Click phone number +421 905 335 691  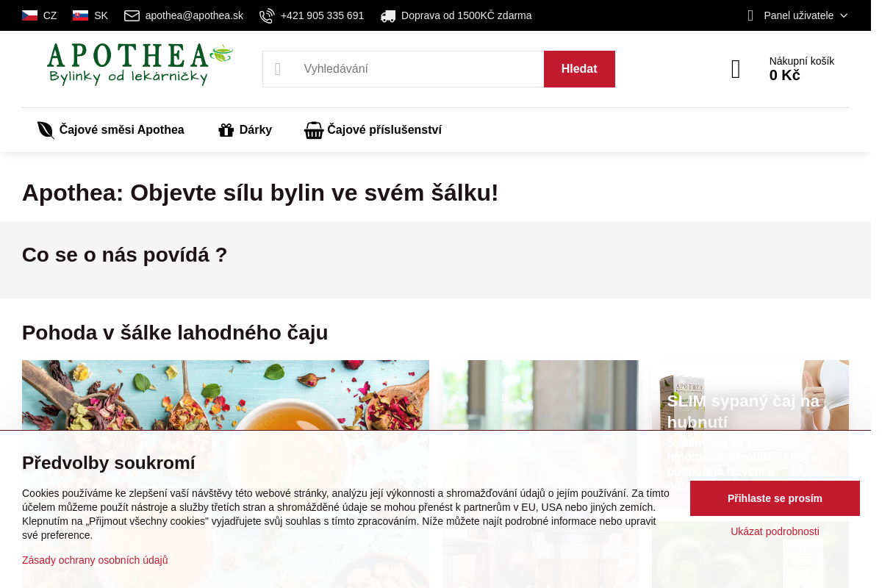point(322,15)
